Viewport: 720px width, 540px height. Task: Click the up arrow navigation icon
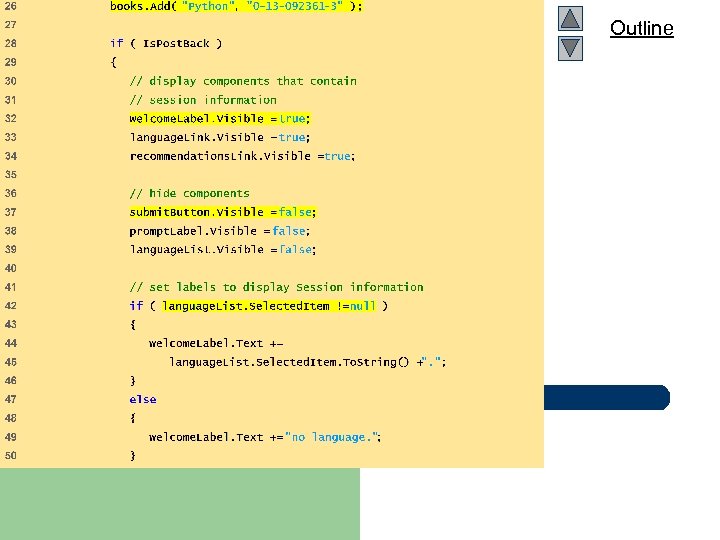coord(570,18)
